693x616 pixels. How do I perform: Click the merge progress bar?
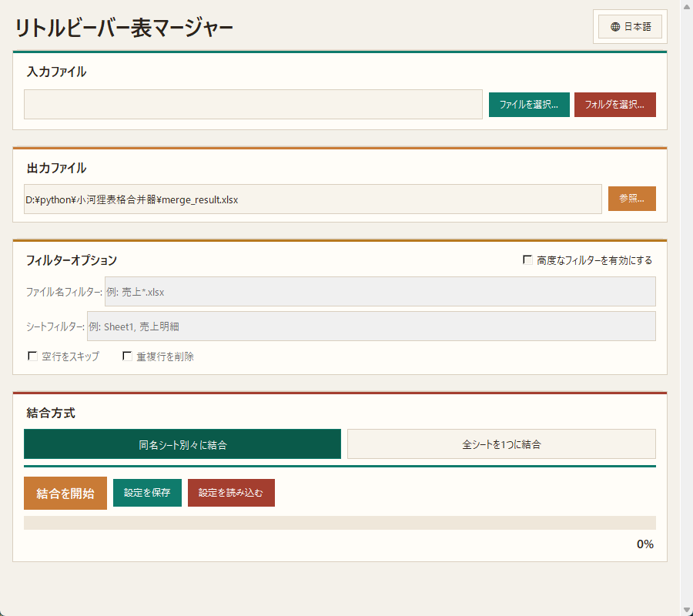pyautogui.click(x=340, y=523)
